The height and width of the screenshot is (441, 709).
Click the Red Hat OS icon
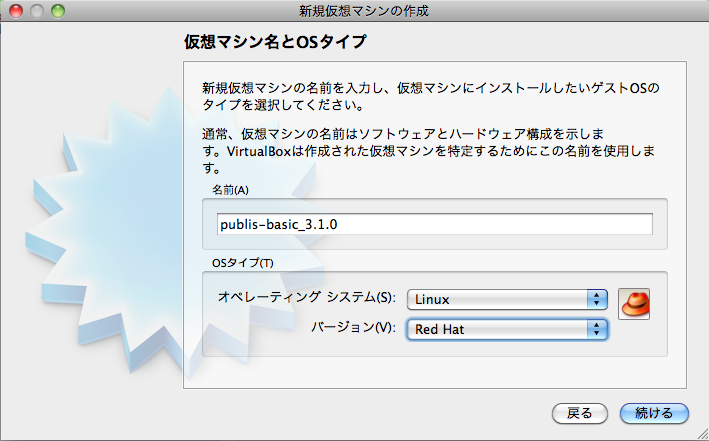633,304
